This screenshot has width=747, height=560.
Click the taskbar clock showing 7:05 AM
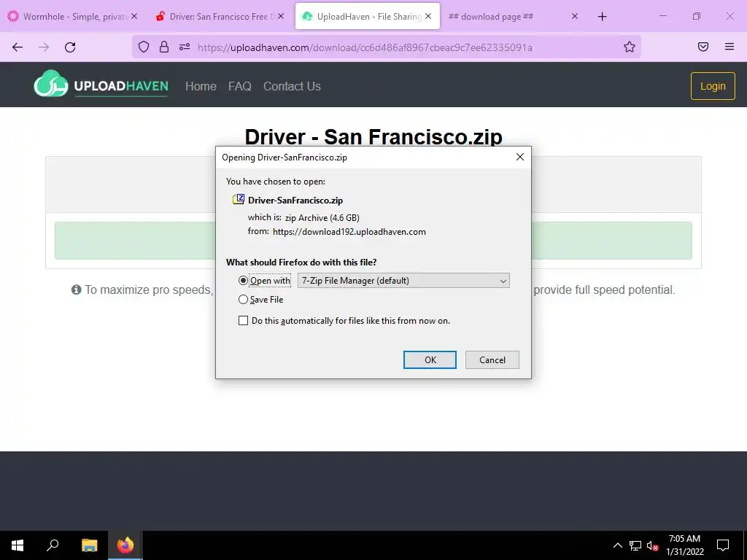[684, 545]
